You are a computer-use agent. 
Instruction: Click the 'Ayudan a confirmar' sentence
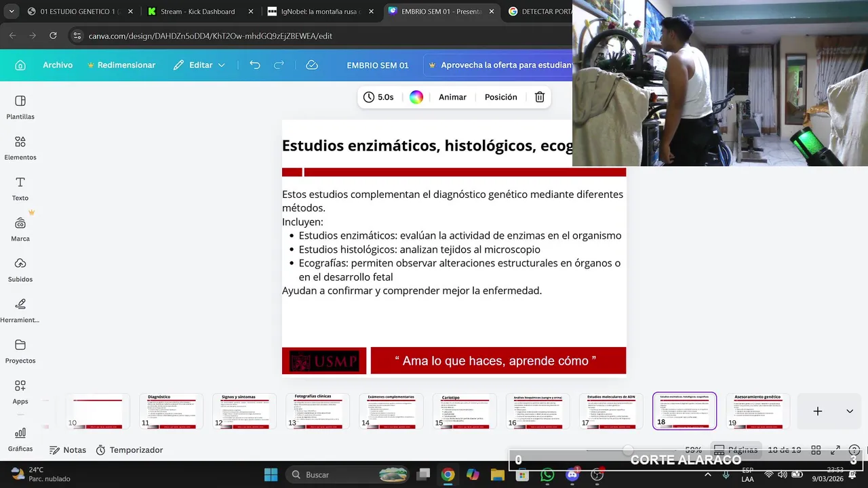pyautogui.click(x=412, y=291)
